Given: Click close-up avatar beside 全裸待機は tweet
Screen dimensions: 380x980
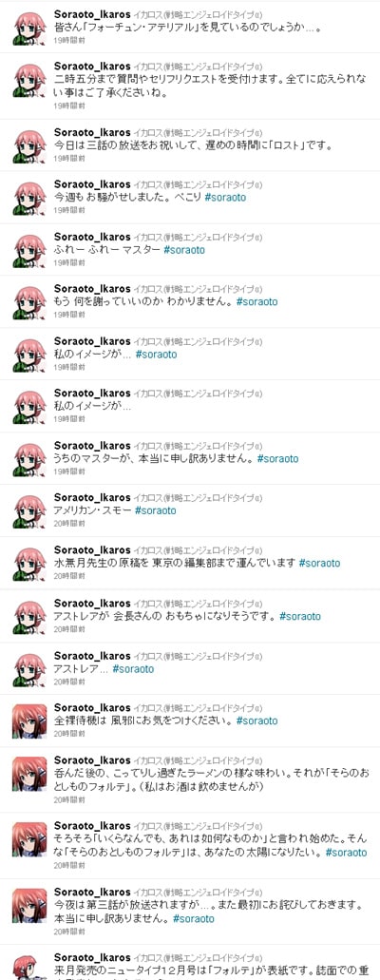Looking at the screenshot, I should coord(29,721).
